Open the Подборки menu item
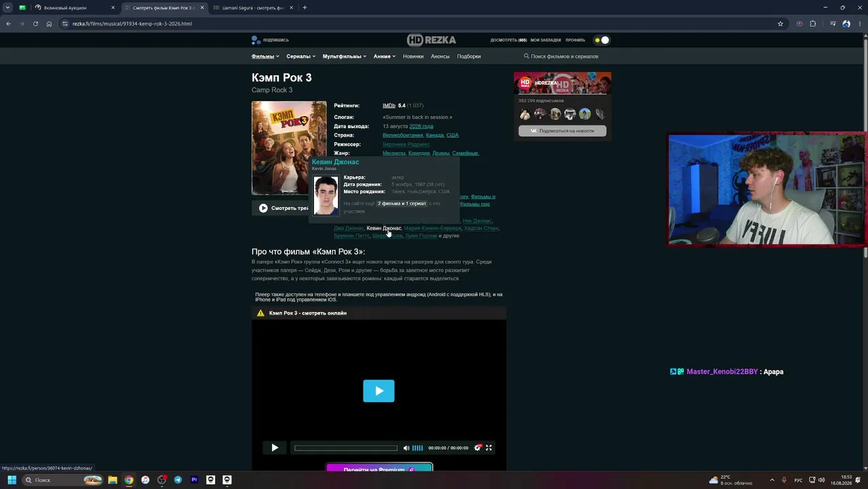This screenshot has height=489, width=868. coord(469,56)
